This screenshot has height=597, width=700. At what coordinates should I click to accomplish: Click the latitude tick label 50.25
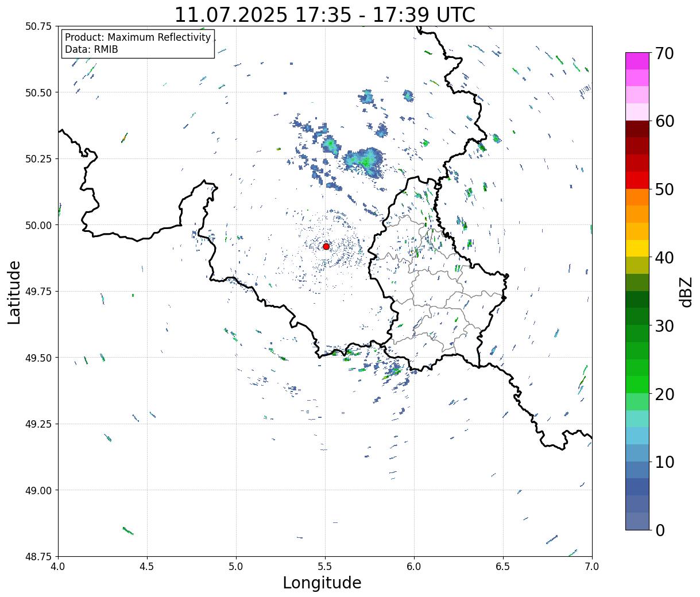38,159
